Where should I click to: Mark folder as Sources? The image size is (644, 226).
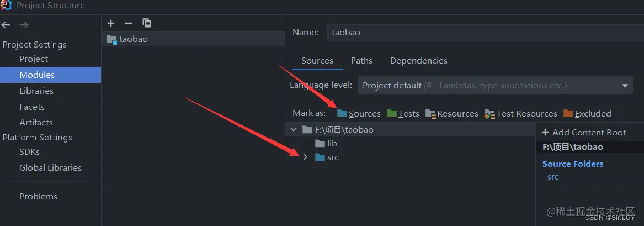[359, 114]
